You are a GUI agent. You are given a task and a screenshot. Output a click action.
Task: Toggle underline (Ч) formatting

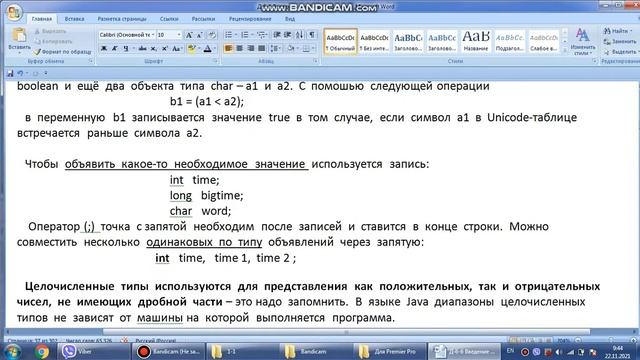pyautogui.click(x=126, y=49)
